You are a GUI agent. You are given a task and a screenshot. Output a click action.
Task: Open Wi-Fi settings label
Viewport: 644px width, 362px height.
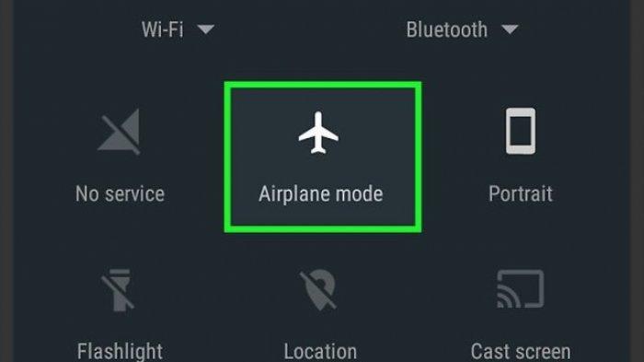click(162, 29)
